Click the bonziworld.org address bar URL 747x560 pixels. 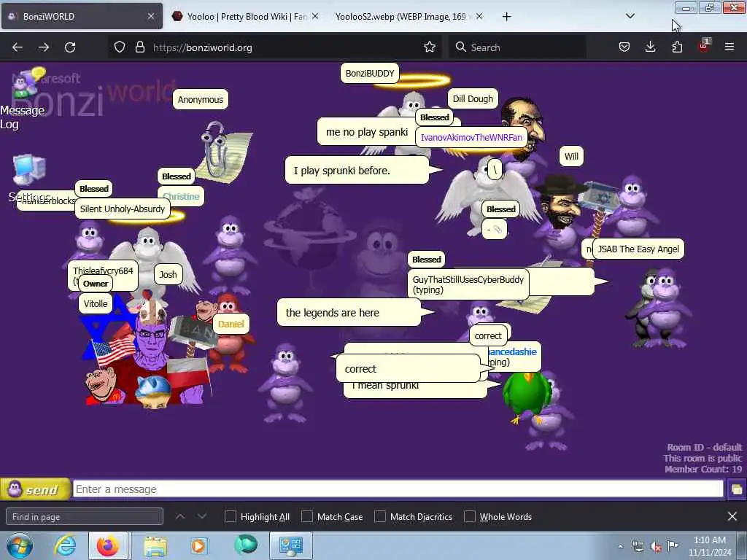203,47
